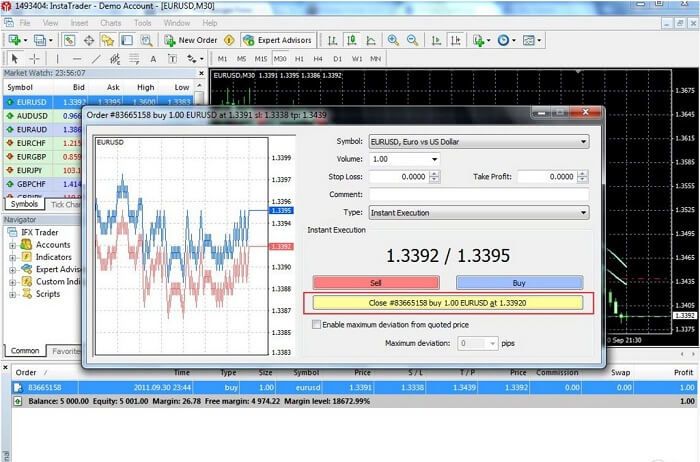Click the Take Profit spinner arrows
Viewport: 700px width, 462px height.
582,177
